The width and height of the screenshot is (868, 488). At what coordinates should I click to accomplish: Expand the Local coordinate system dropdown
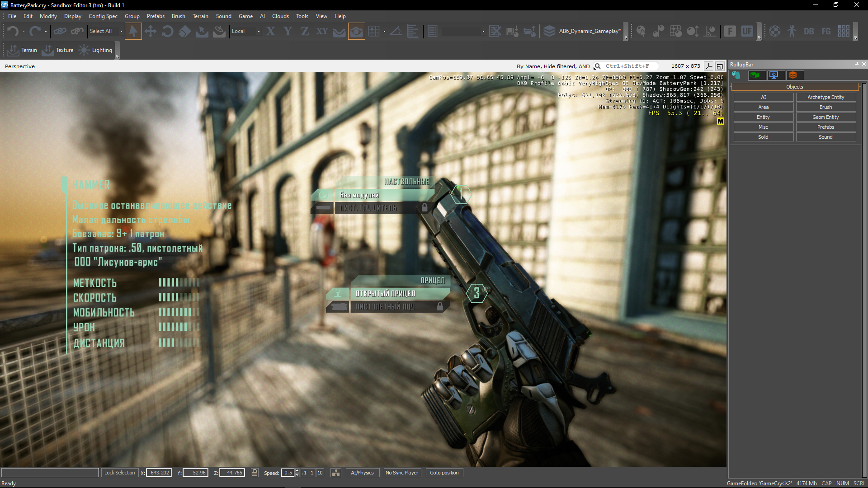pyautogui.click(x=259, y=31)
